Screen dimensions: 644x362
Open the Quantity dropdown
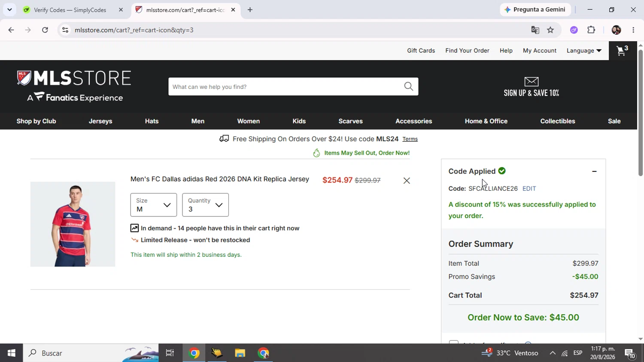pos(205,205)
